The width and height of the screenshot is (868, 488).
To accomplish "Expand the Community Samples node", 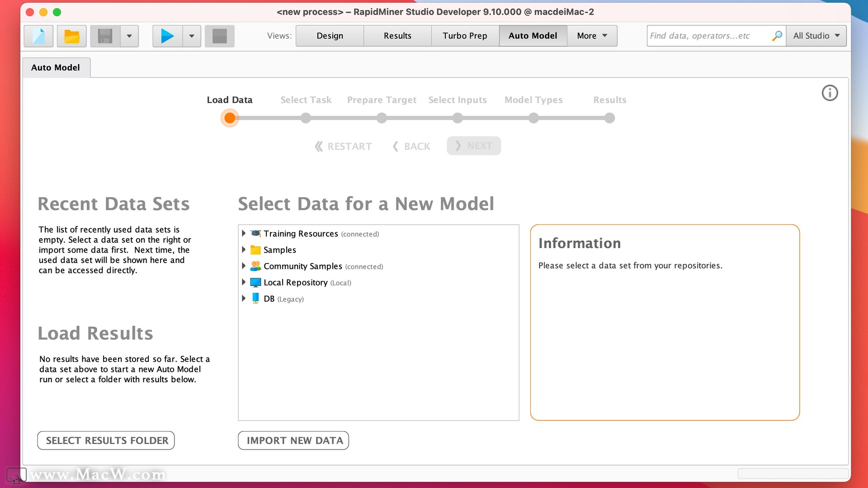I will (x=244, y=266).
